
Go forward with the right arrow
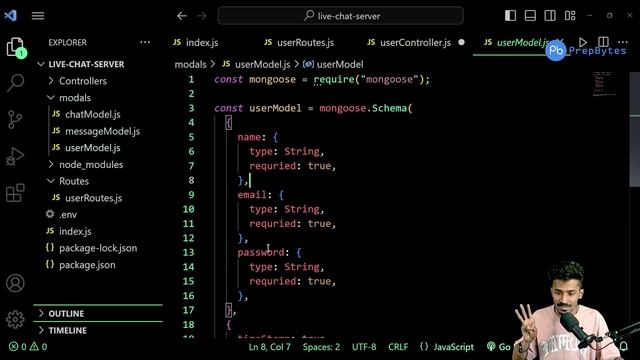coord(202,16)
